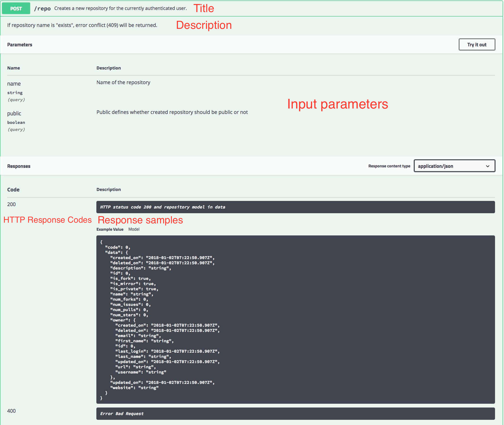This screenshot has height=425, width=504.
Task: Click the name parameter label
Action: (x=14, y=84)
